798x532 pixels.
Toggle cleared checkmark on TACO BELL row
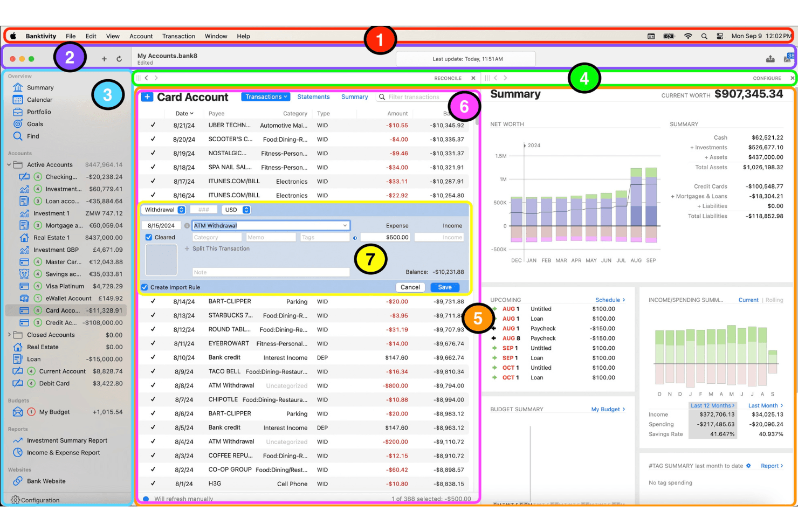[x=153, y=371]
